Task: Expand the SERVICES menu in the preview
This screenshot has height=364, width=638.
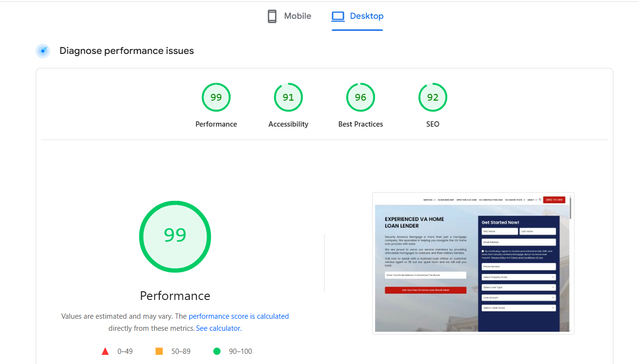Action: (x=428, y=199)
